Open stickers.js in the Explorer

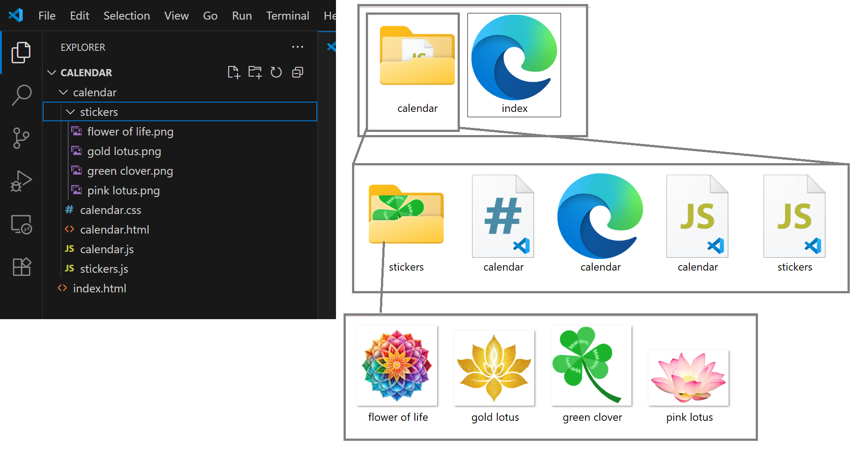180,269
